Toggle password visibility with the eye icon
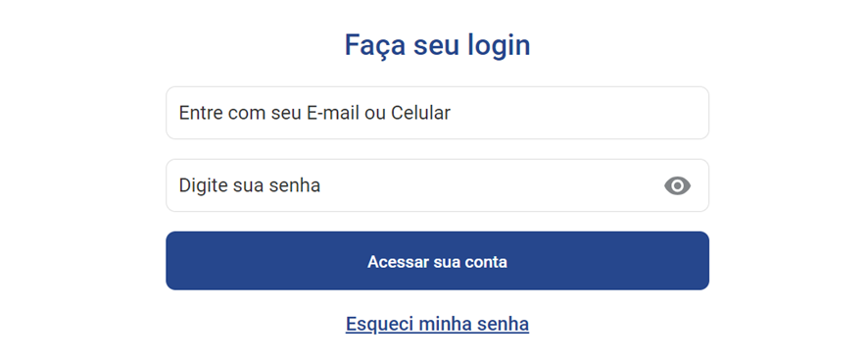Image resolution: width=868 pixels, height=361 pixels. coord(677,185)
